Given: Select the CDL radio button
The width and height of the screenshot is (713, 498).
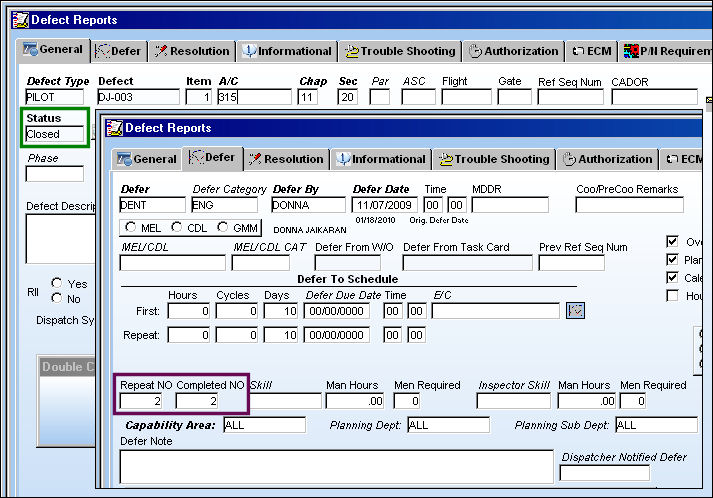Looking at the screenshot, I should pos(177,226).
